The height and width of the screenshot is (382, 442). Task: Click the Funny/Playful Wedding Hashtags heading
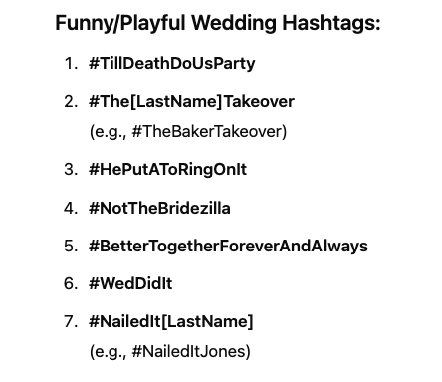tap(218, 24)
